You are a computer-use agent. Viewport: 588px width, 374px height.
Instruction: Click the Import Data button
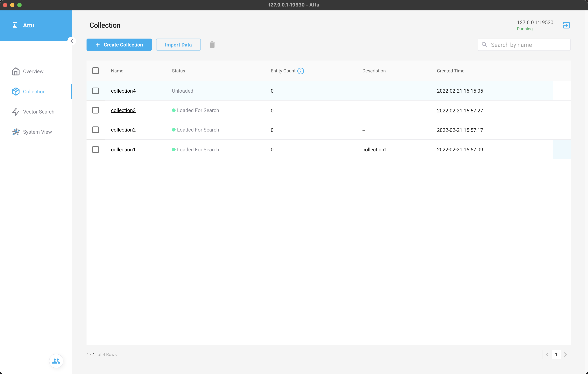pyautogui.click(x=178, y=45)
